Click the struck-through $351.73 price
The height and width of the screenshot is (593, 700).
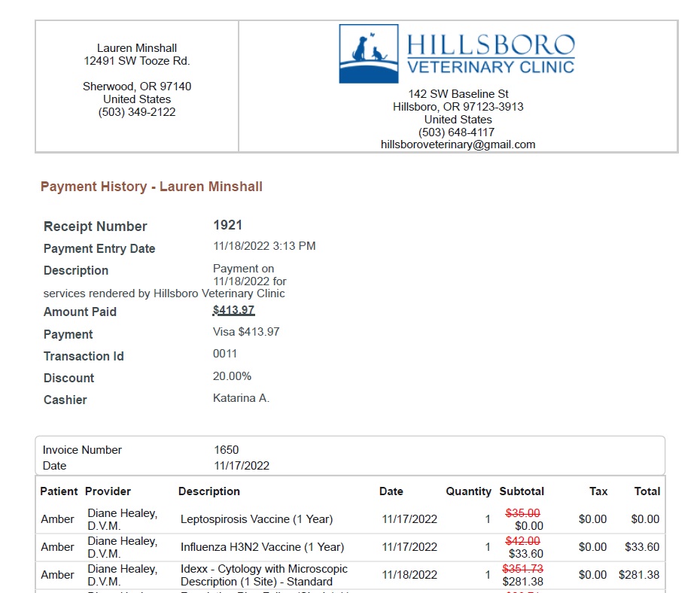click(x=523, y=568)
